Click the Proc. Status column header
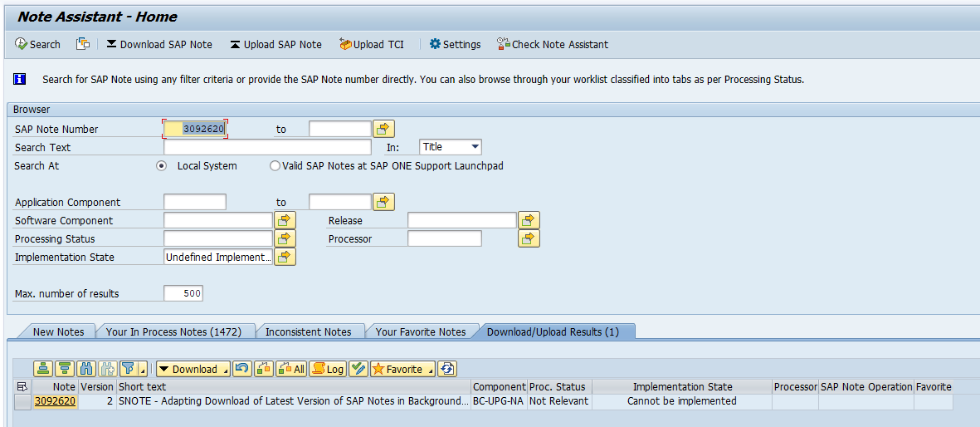980x427 pixels. [559, 386]
